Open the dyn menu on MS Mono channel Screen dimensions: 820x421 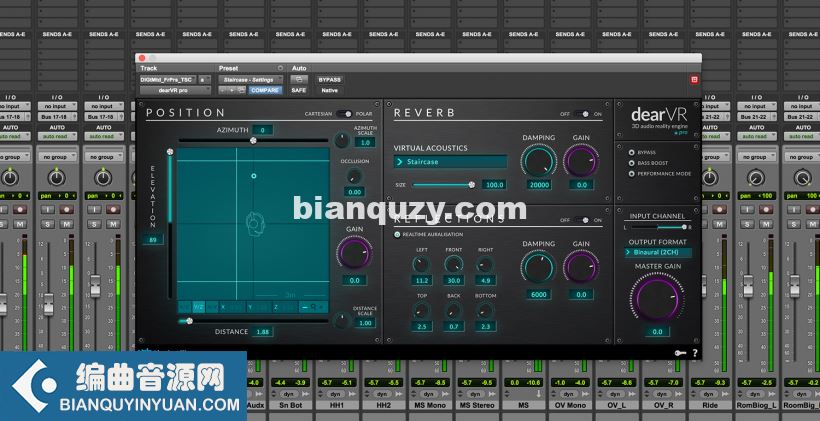(x=429, y=394)
